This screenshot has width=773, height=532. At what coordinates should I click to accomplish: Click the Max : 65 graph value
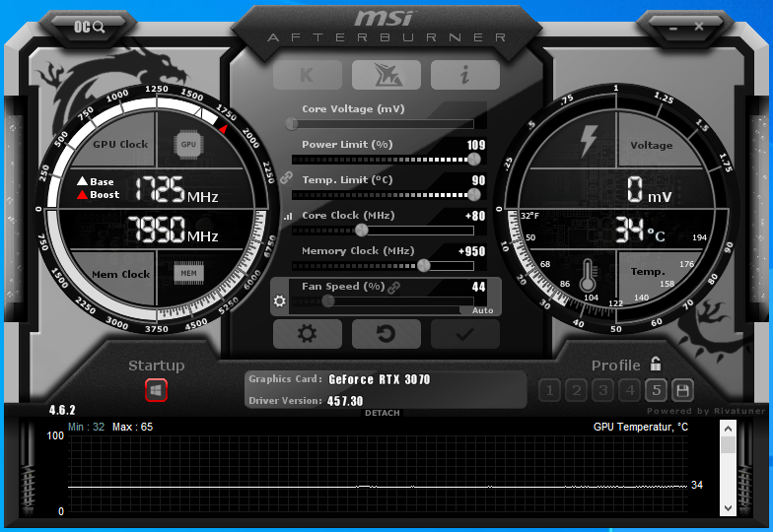[132, 427]
